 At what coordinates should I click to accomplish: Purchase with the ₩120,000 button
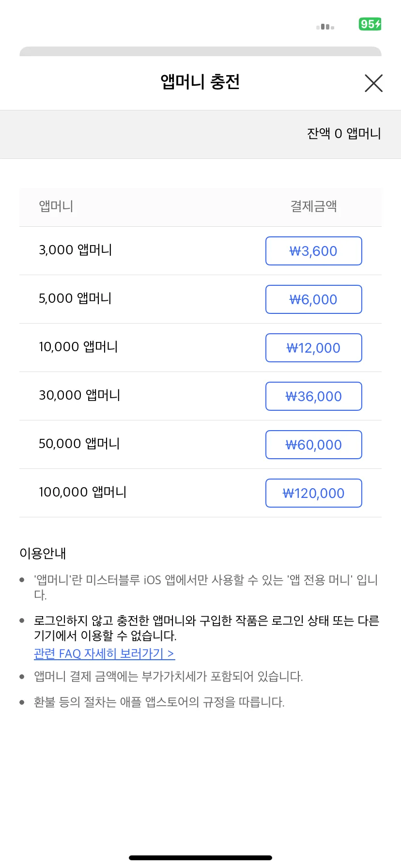[314, 493]
